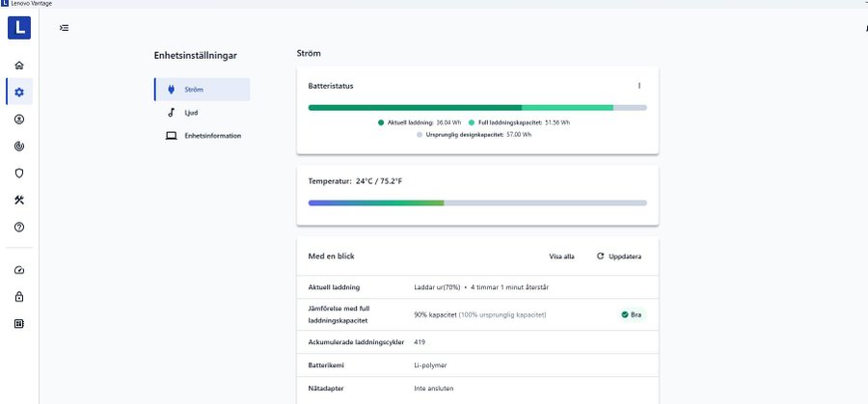
Task: Open the account profile icon in the sidebar
Action: [19, 120]
